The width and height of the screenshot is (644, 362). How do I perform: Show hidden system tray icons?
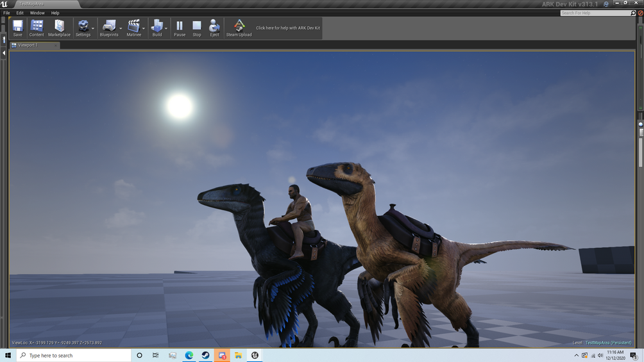(576, 356)
